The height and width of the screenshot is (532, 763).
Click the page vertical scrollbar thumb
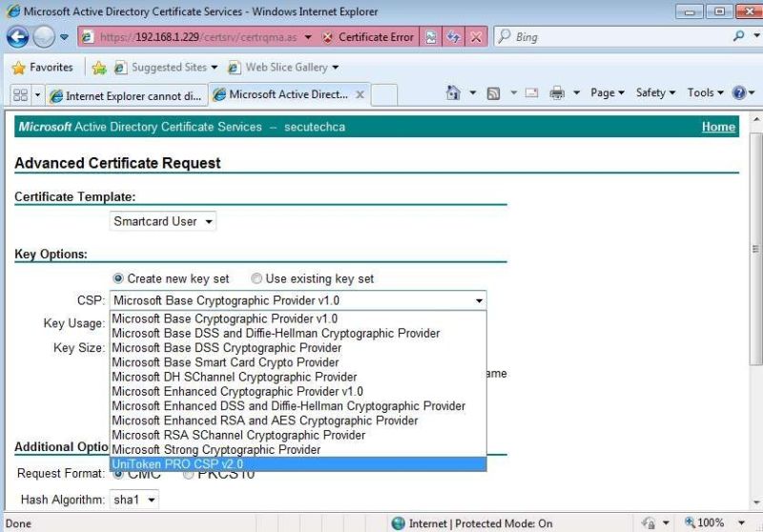(755, 249)
